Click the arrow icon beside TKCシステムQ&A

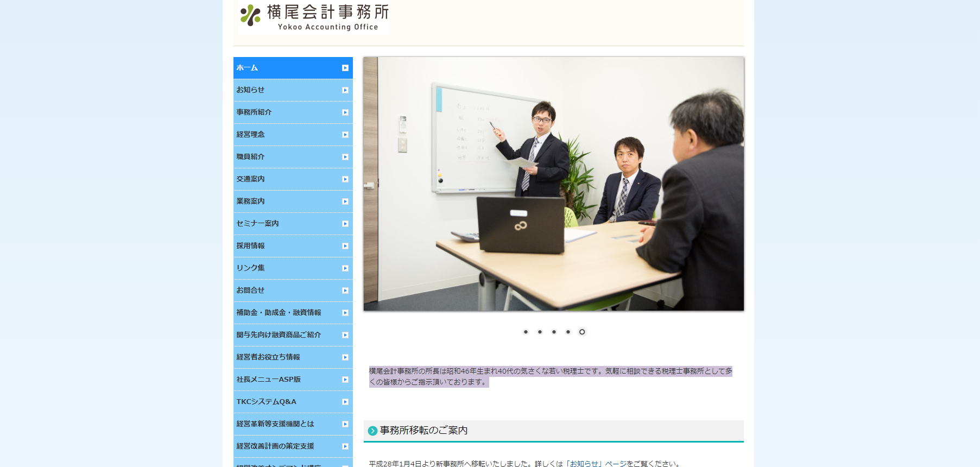[345, 402]
